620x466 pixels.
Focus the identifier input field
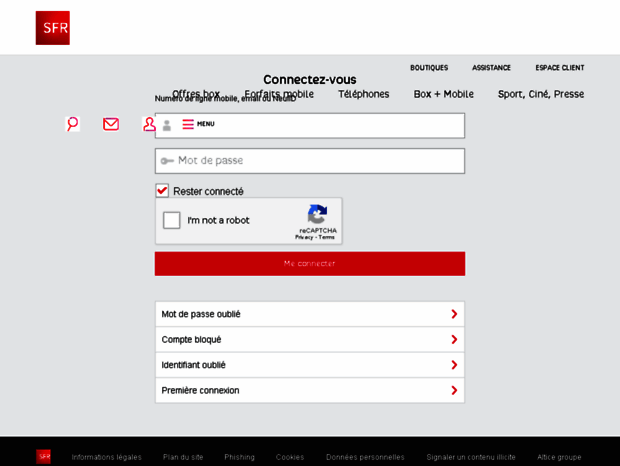click(x=310, y=126)
